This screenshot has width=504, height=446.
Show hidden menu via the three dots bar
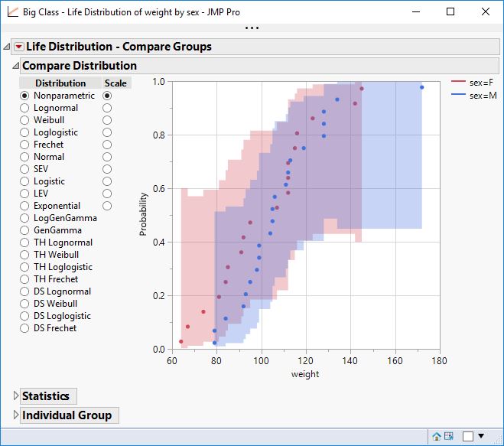[x=252, y=28]
